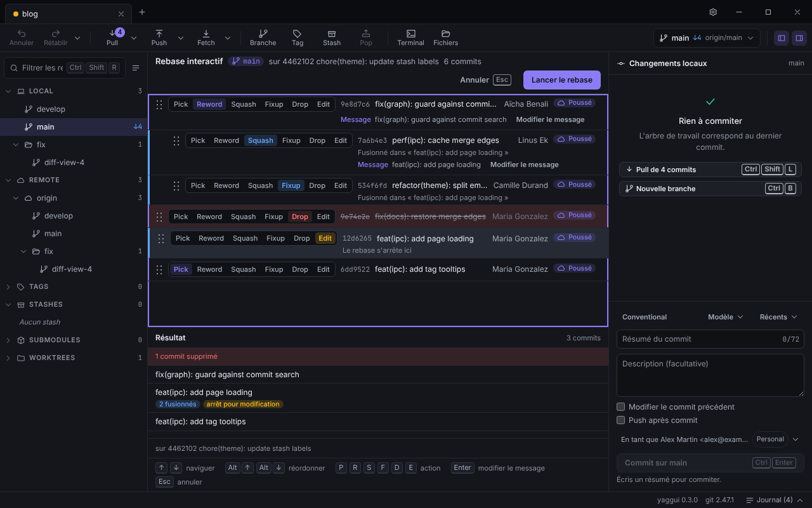
Task: Click drag handle of commit 6dd9522
Action: [x=159, y=269]
